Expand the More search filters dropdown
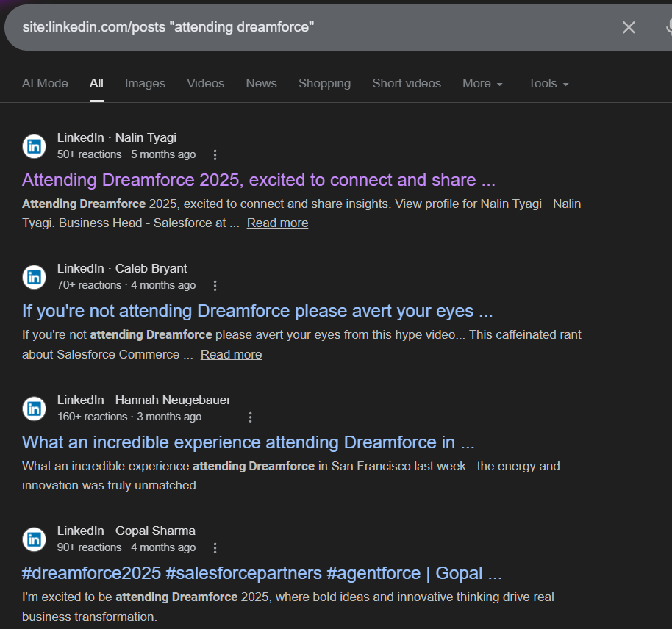The height and width of the screenshot is (629, 672). (482, 84)
